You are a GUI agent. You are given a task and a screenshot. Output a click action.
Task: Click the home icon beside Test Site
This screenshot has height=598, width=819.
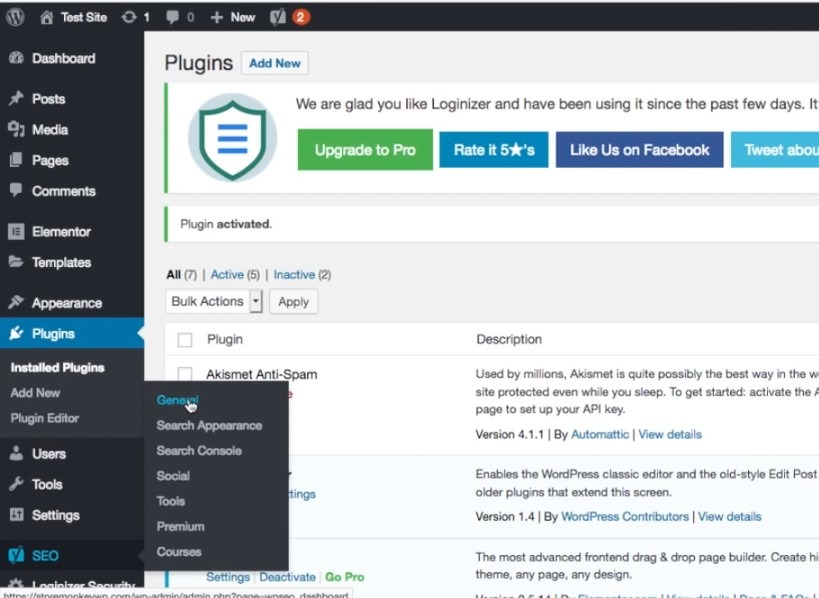46,17
